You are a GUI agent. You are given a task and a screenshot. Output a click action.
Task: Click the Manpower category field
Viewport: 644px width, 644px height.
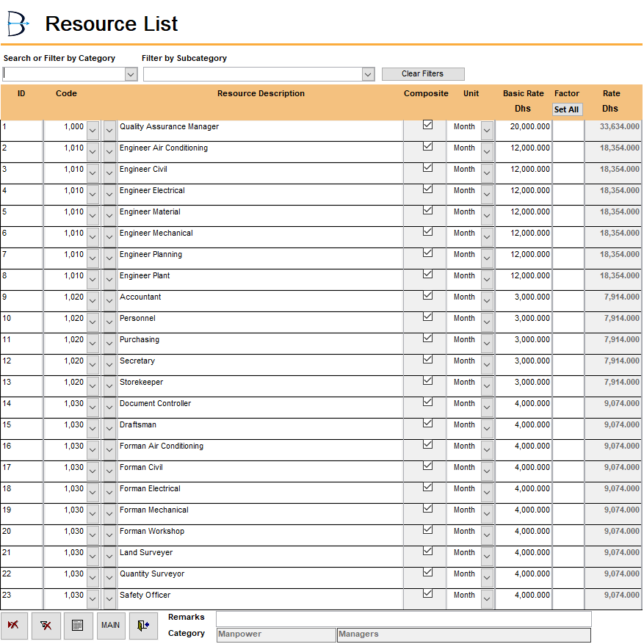[x=276, y=634]
